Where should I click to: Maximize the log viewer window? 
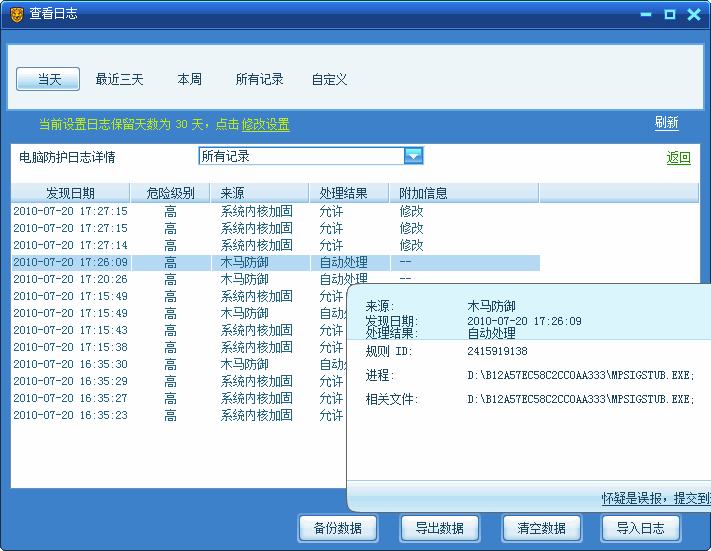pyautogui.click(x=669, y=14)
